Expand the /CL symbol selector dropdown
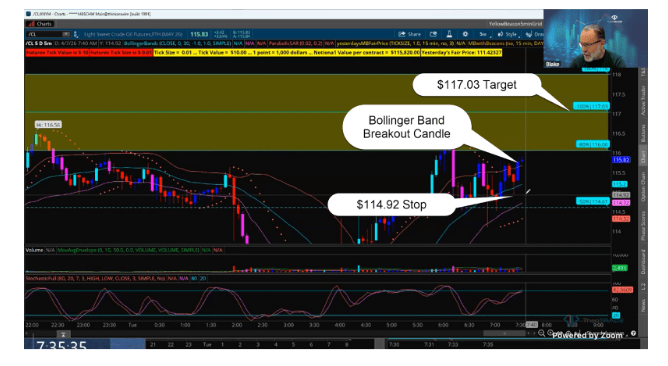 coord(66,34)
